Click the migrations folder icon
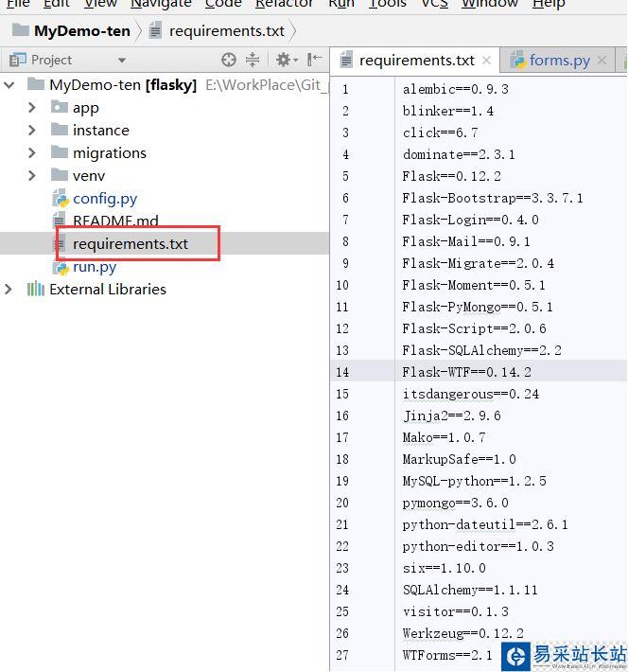628x672 pixels. pyautogui.click(x=60, y=151)
